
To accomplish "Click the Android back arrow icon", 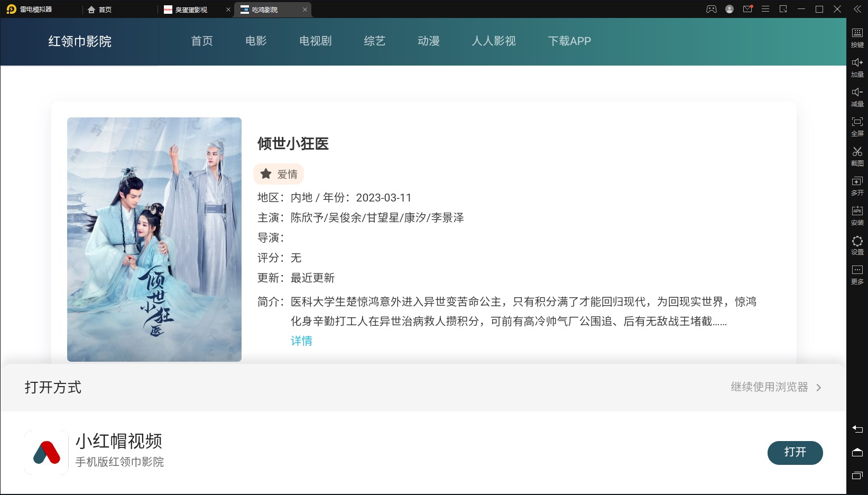I will [x=857, y=429].
